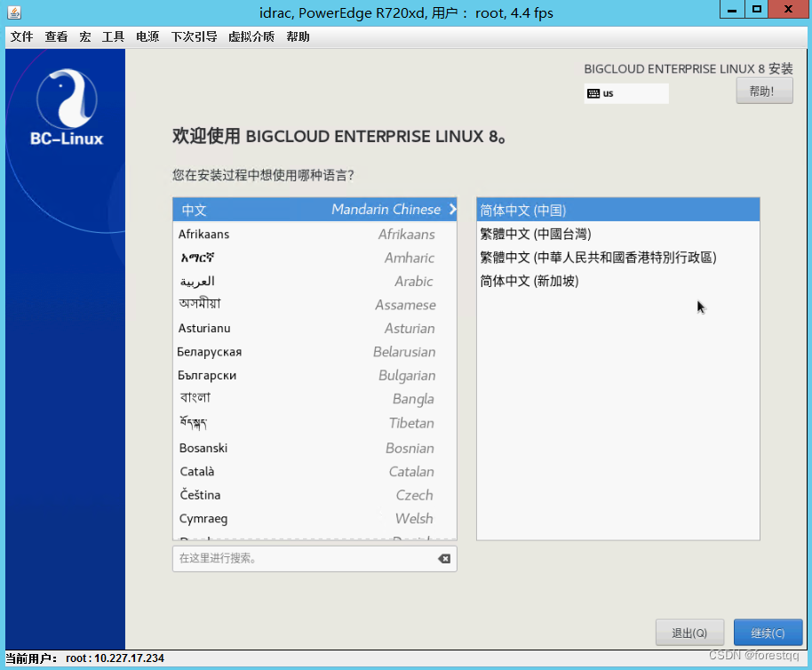The height and width of the screenshot is (670, 812).
Task: Open the 虚拟介质 menu
Action: (x=251, y=36)
